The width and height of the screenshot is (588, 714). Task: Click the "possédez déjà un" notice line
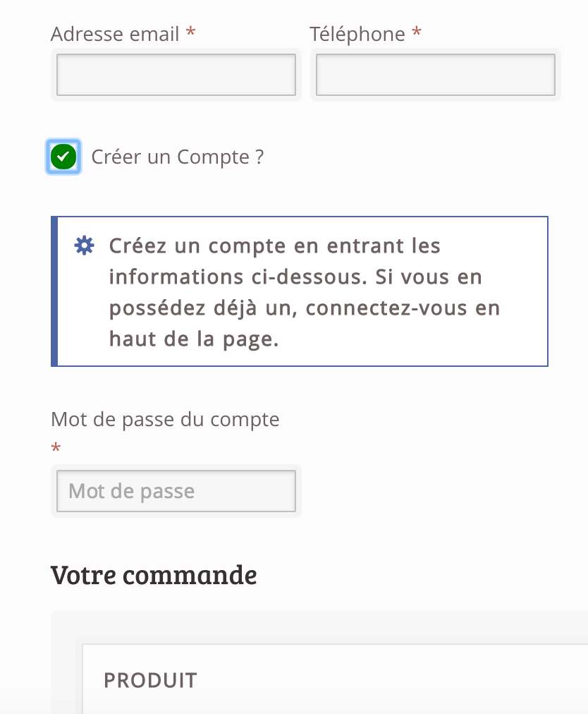coord(203,308)
